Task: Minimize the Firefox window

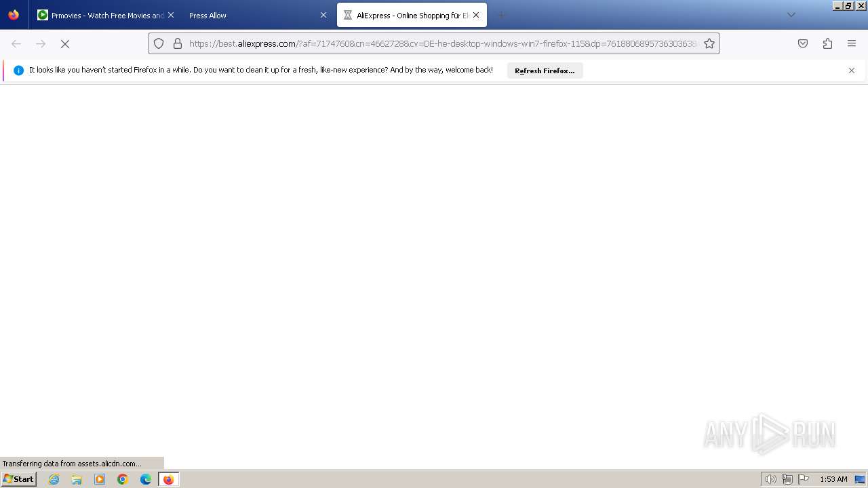Action: click(x=838, y=5)
